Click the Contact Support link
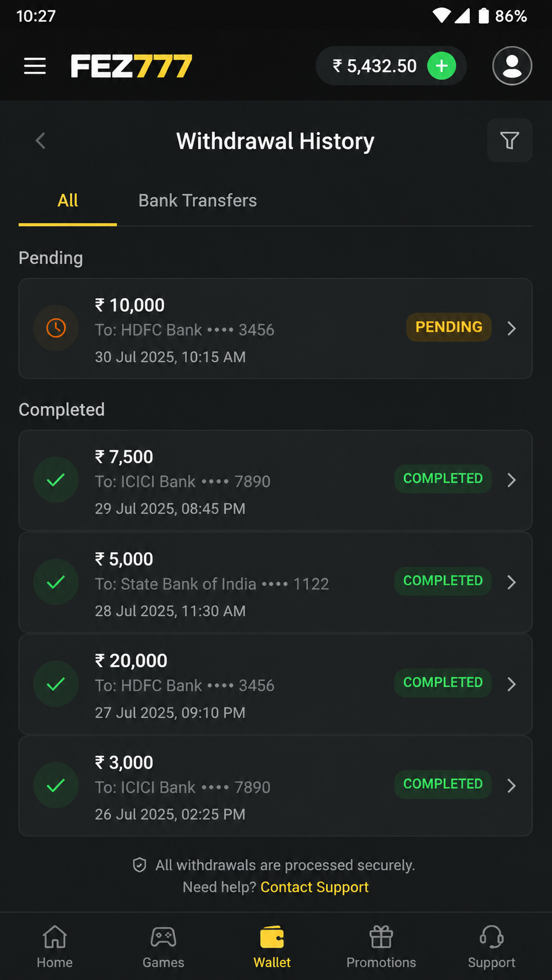 pos(314,887)
